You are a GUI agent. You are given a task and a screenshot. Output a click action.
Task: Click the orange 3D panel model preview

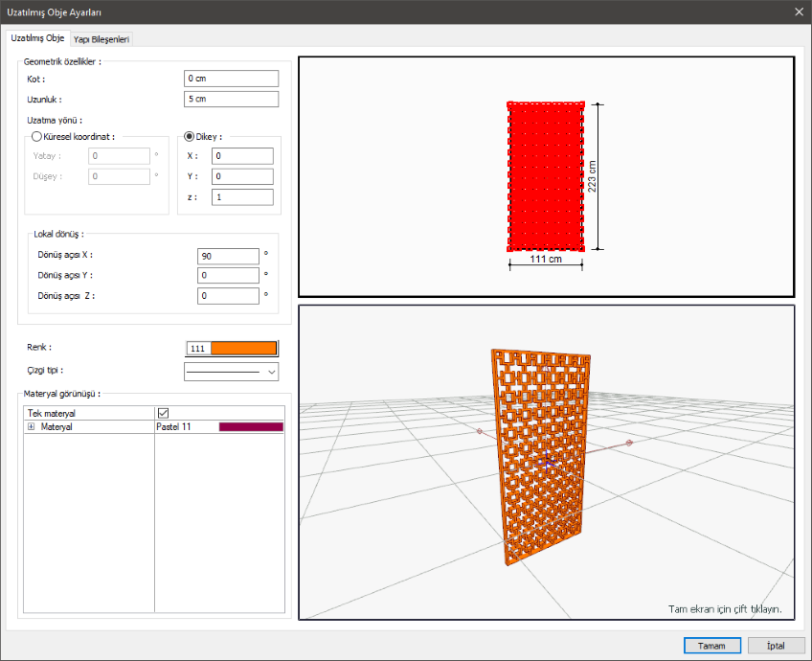pyautogui.click(x=541, y=450)
